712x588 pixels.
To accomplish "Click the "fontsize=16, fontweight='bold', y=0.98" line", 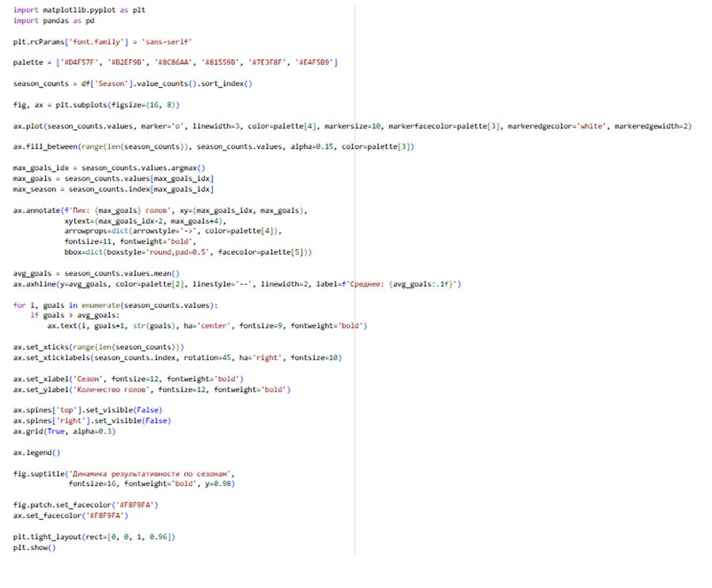I will click(152, 484).
